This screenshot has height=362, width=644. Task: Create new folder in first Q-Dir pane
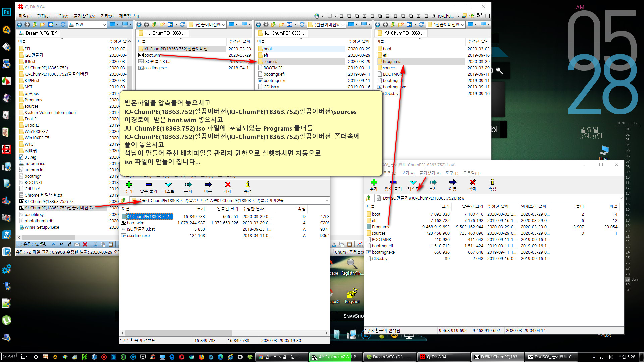tap(43, 24)
